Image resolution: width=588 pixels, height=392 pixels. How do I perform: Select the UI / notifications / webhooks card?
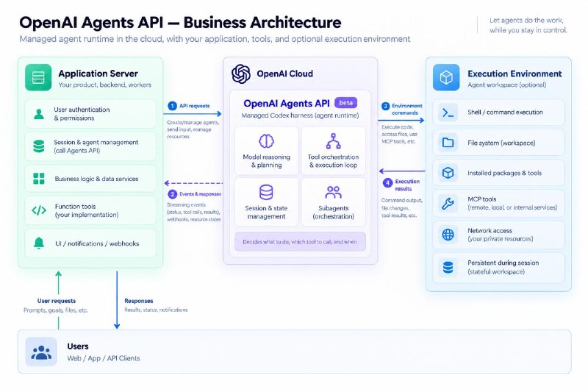click(90, 243)
